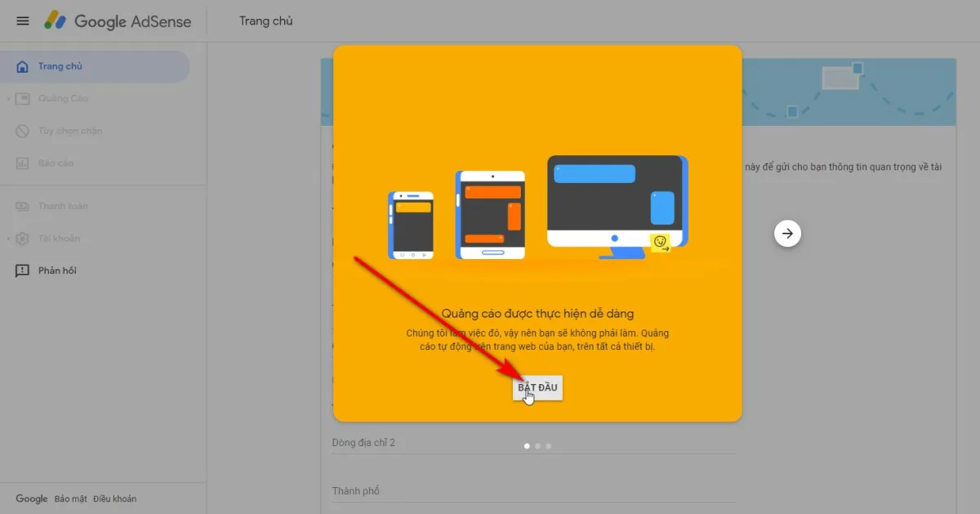This screenshot has width=980, height=514.
Task: Click the Quảng Cáo ads icon
Action: pos(23,99)
